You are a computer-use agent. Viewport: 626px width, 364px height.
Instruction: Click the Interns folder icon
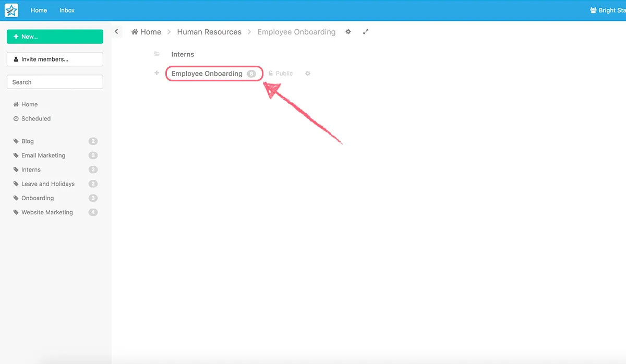coord(157,54)
